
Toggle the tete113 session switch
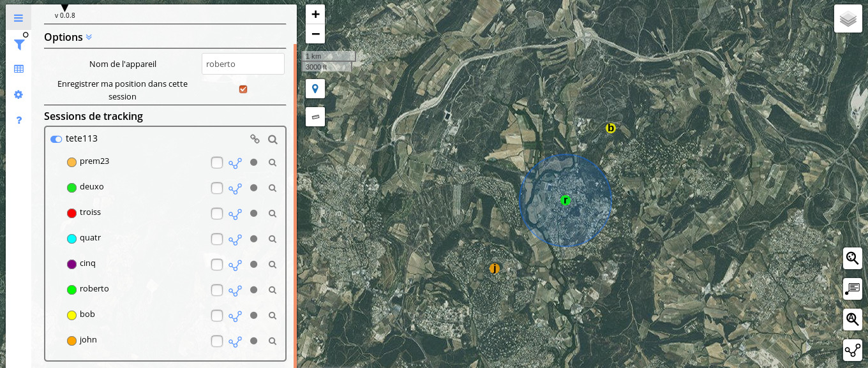(x=56, y=139)
